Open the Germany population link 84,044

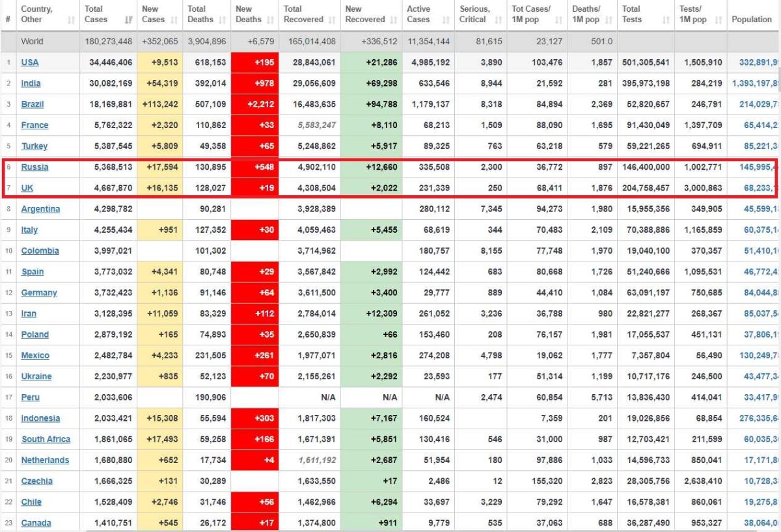coord(762,293)
